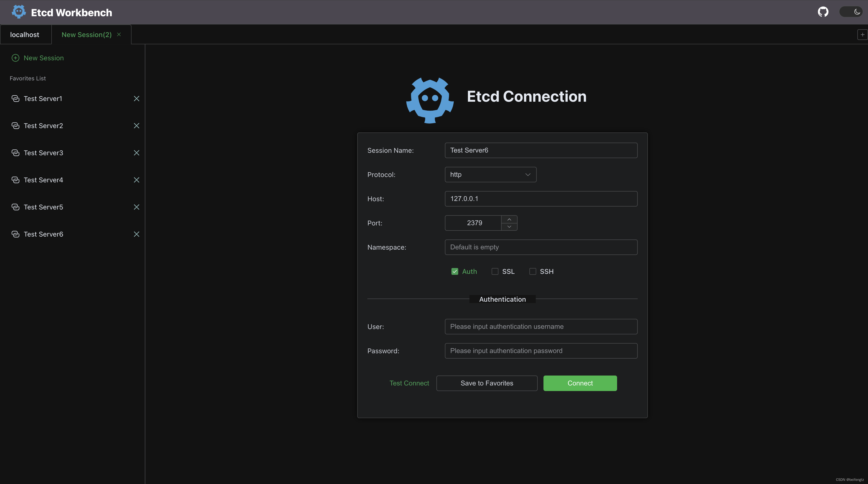
Task: Click the New Session plus icon
Action: coord(15,58)
